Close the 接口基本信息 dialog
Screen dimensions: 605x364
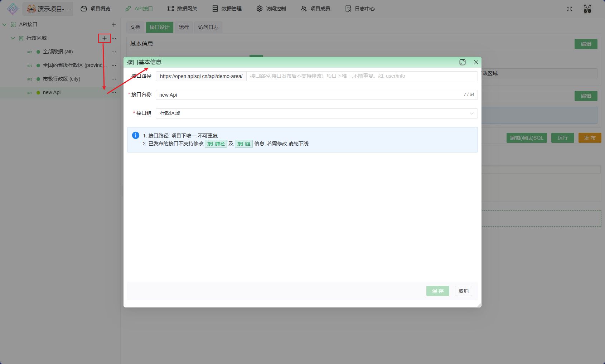[476, 62]
